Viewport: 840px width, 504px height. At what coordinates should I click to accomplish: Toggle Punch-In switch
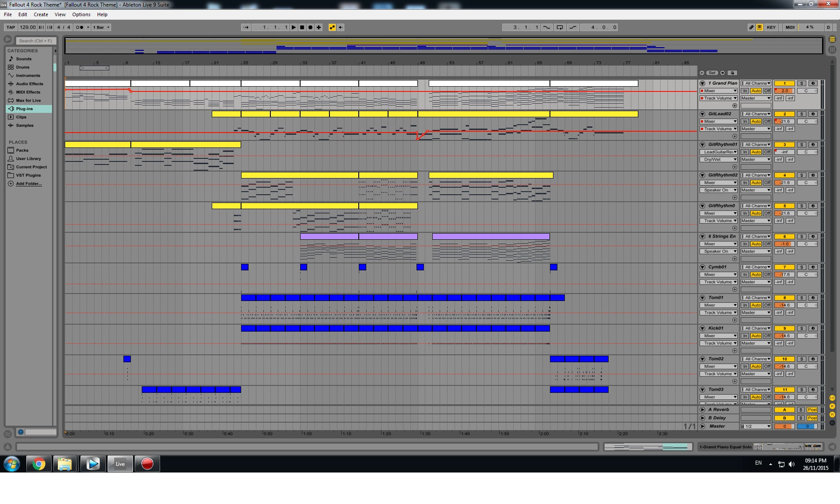547,27
